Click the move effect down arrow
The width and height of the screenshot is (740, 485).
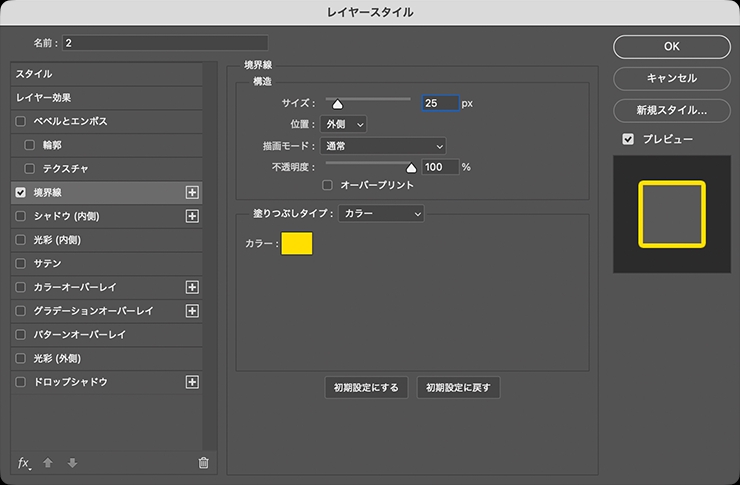(x=72, y=463)
